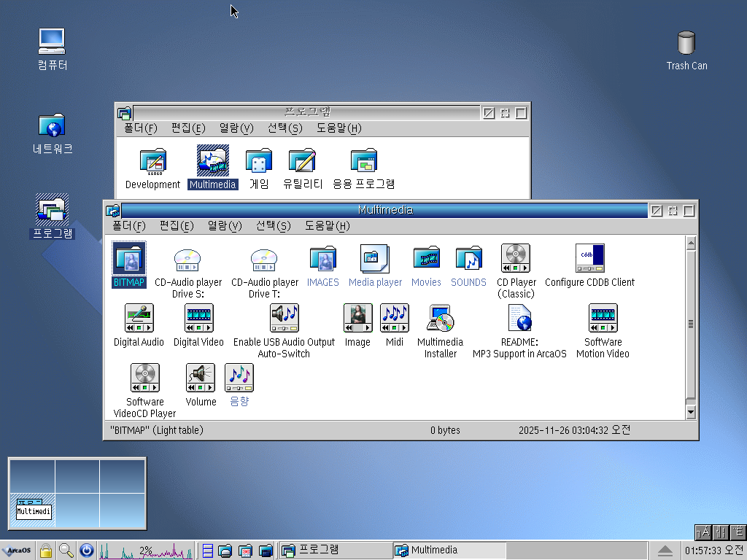Open the Multimedia Installer icon
Viewport: 747px width, 560px height.
click(x=440, y=319)
